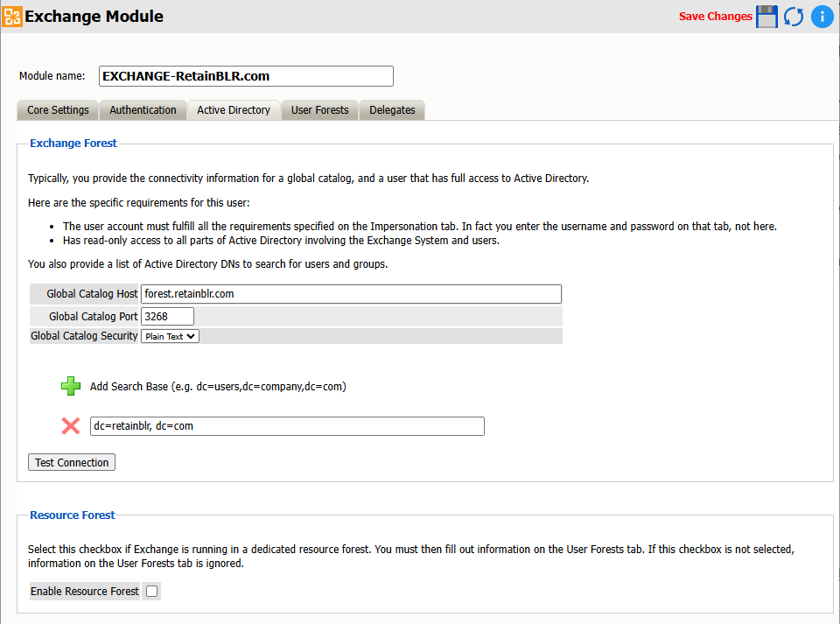
Task: Open Global Catalog Security dropdown
Action: tap(170, 336)
